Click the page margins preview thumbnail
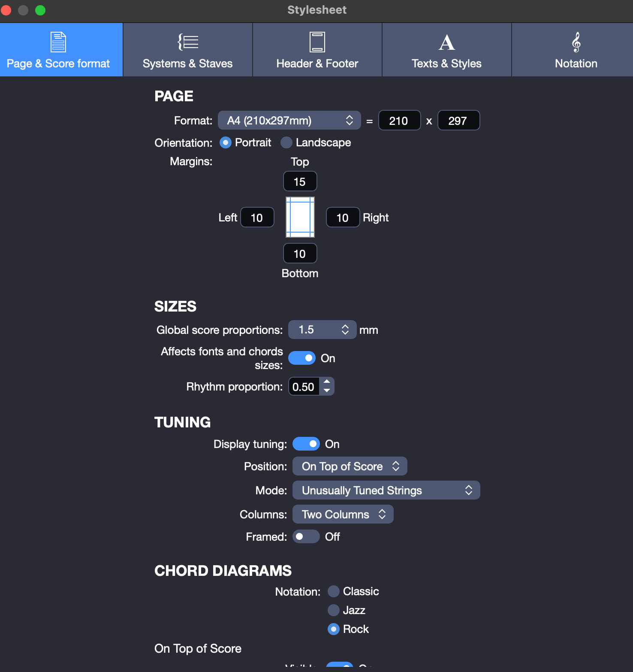The width and height of the screenshot is (633, 672). click(x=300, y=217)
